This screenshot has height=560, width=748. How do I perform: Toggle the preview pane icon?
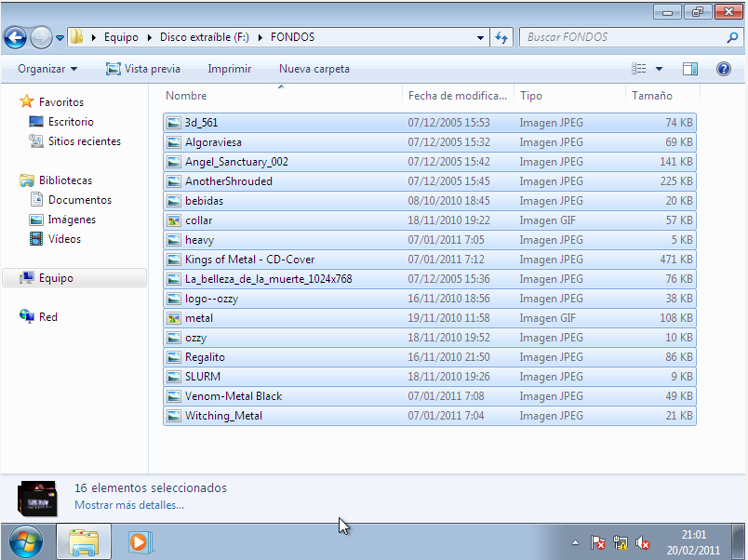coord(689,69)
